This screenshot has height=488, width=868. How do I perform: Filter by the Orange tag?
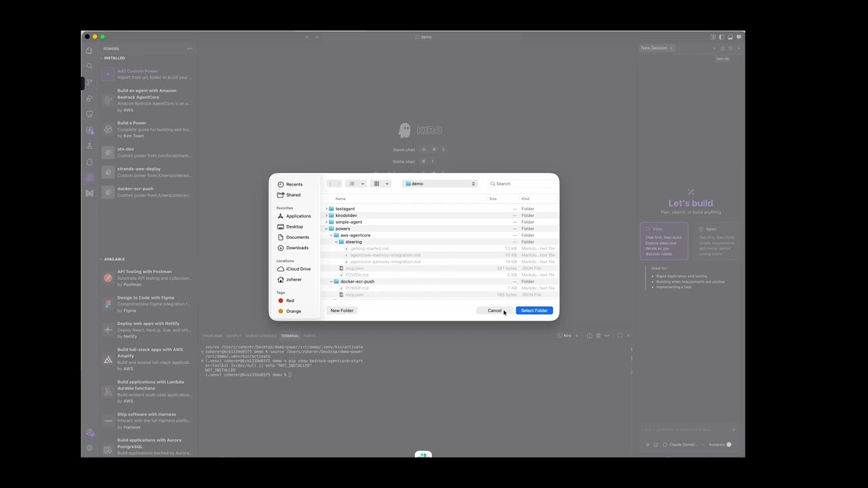[290, 312]
